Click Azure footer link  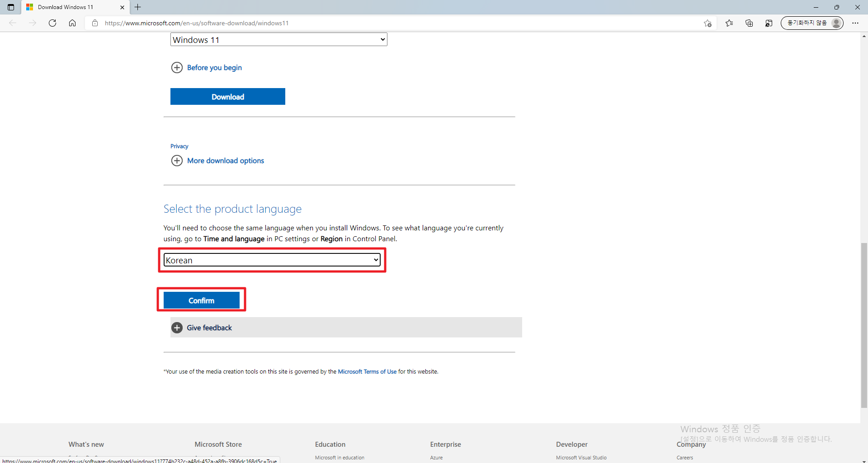[x=436, y=458]
